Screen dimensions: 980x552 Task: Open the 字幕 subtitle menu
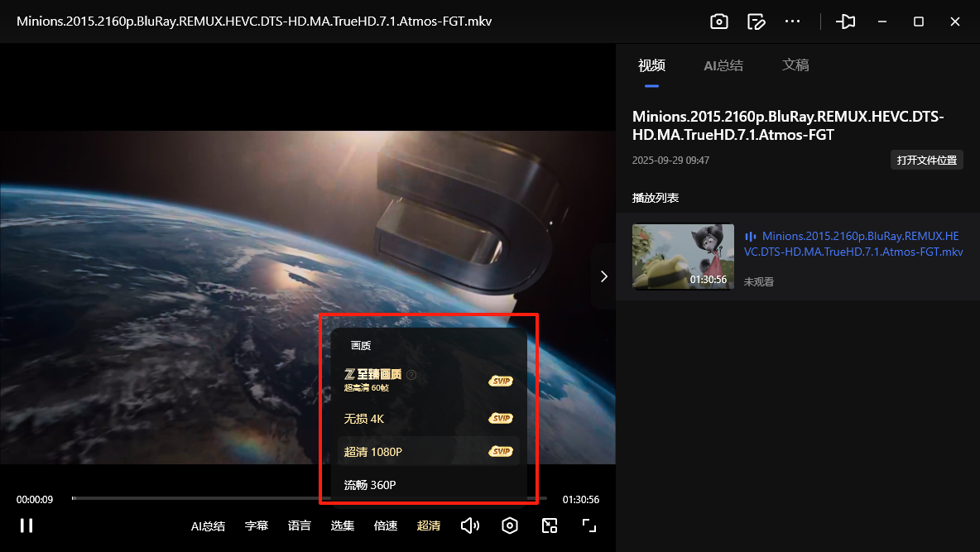click(x=257, y=526)
